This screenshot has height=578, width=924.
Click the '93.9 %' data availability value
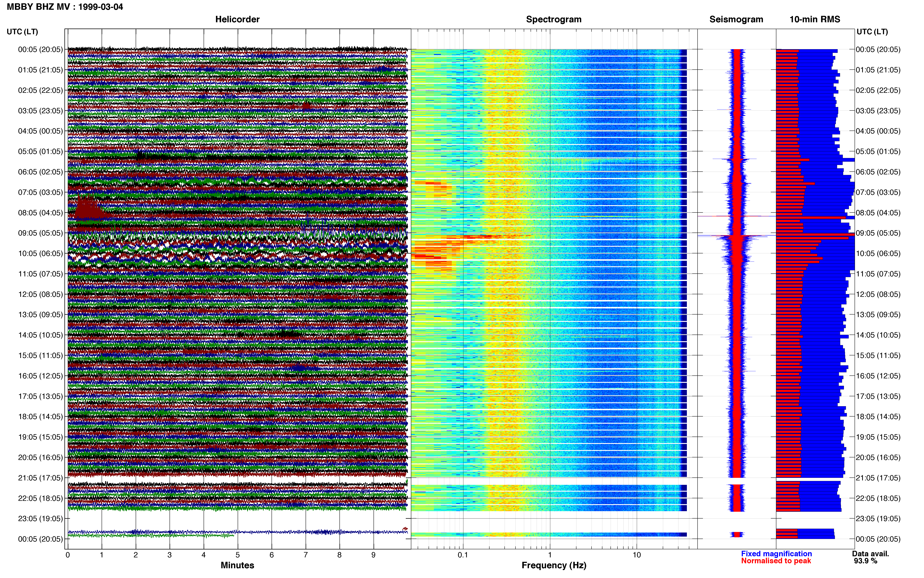click(x=865, y=561)
